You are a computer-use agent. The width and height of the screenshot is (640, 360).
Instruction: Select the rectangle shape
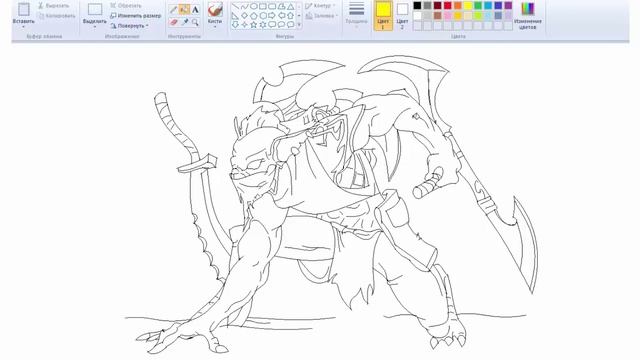pyautogui.click(x=263, y=7)
